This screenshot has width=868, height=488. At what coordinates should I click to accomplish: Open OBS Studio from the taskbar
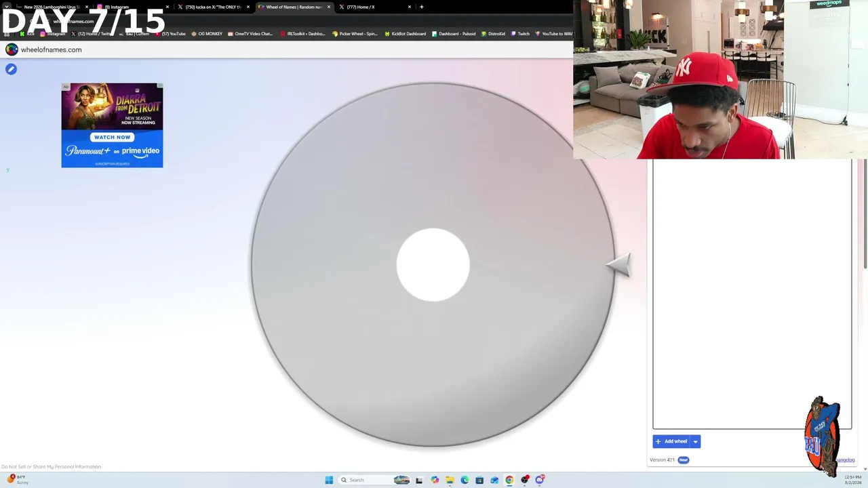pos(525,480)
